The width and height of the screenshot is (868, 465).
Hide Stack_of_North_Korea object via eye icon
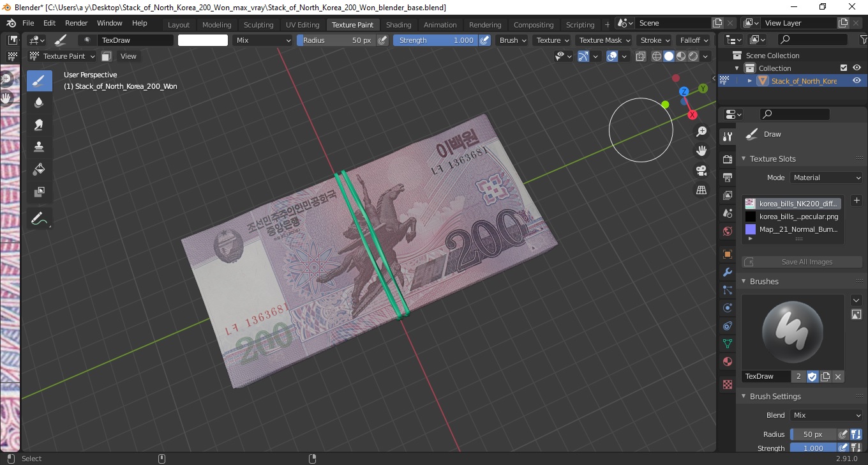click(857, 80)
